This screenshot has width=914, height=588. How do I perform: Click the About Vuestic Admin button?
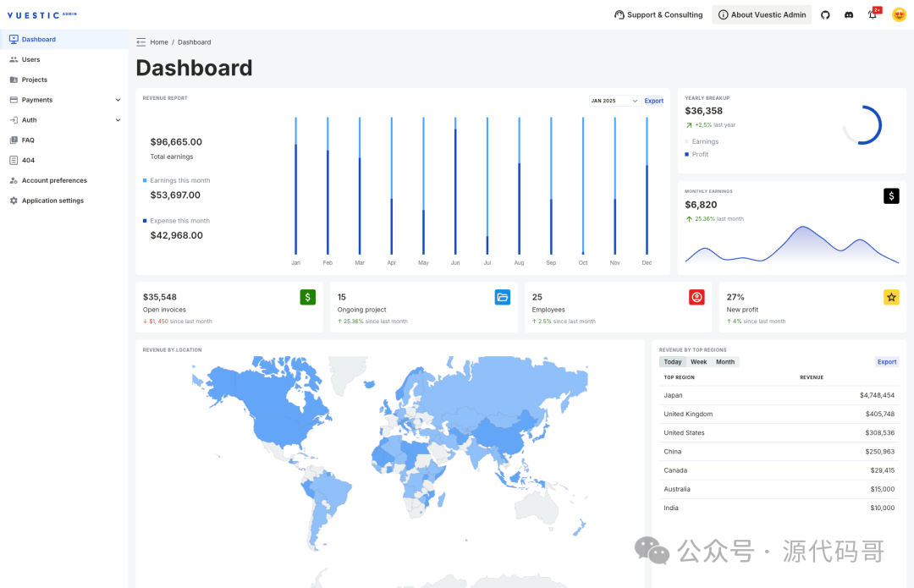tap(762, 14)
